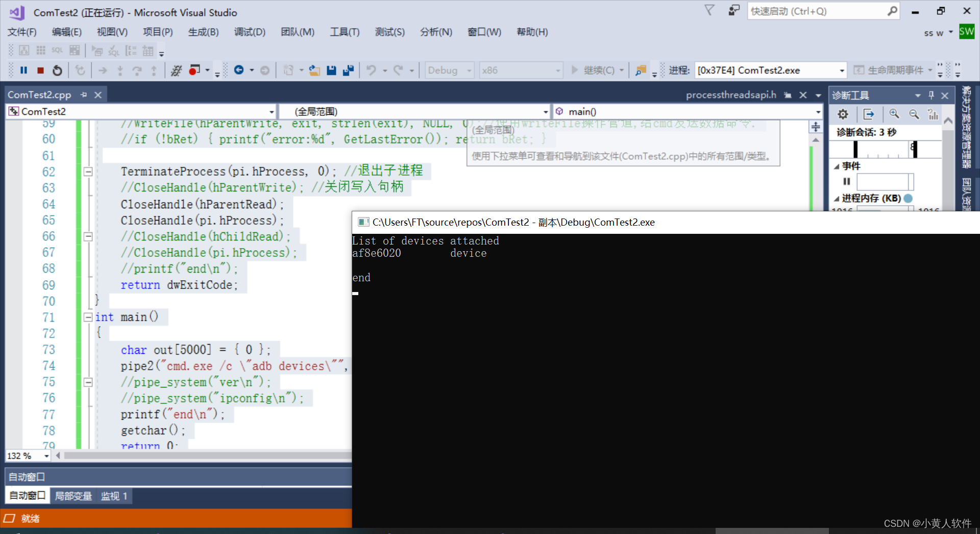Image resolution: width=980 pixels, height=534 pixels.
Task: Promote processthreadsapi.h preview tab to open
Action: [x=788, y=95]
